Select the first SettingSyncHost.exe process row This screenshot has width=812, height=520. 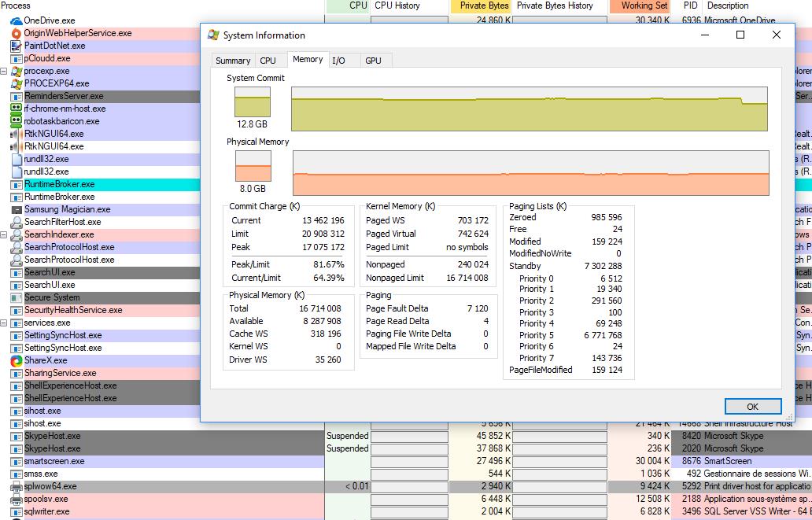100,336
